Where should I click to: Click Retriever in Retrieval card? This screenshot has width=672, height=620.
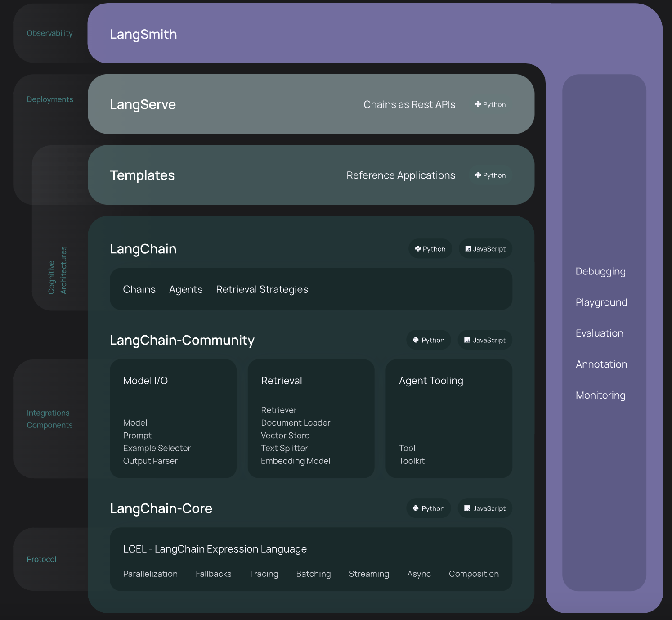pos(279,410)
